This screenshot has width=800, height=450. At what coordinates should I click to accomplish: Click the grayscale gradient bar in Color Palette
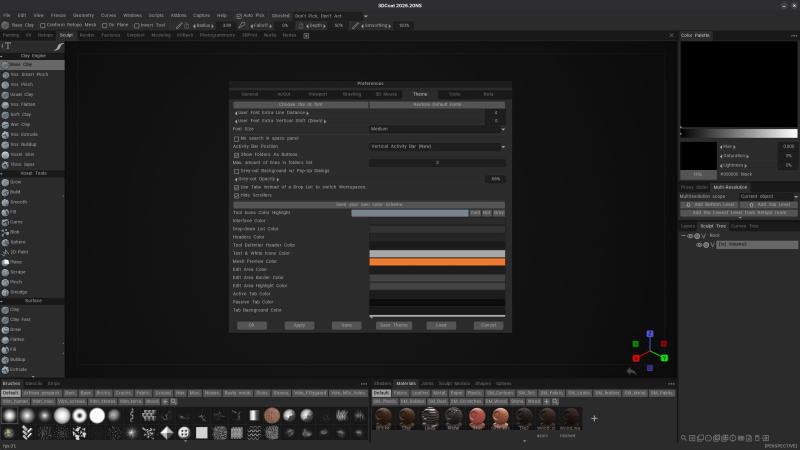point(739,134)
